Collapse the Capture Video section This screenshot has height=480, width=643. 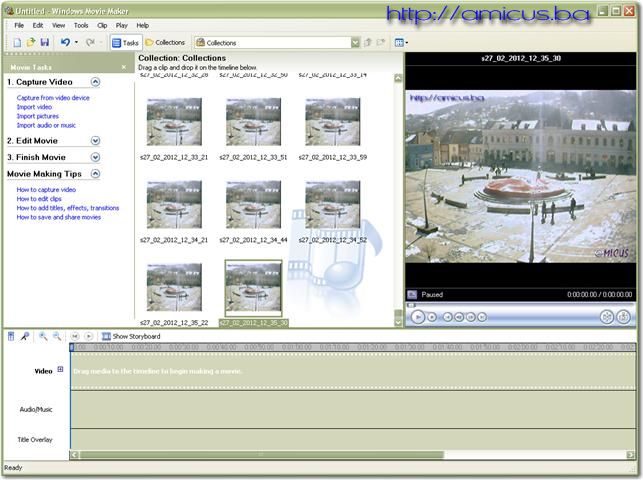[x=95, y=82]
